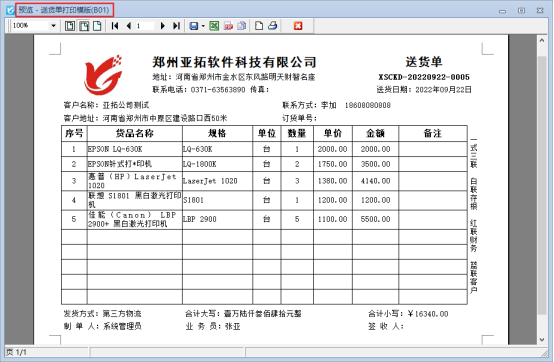Screen dimensions: 554x362
Task: Toggle the second page layout view button
Action: click(84, 26)
